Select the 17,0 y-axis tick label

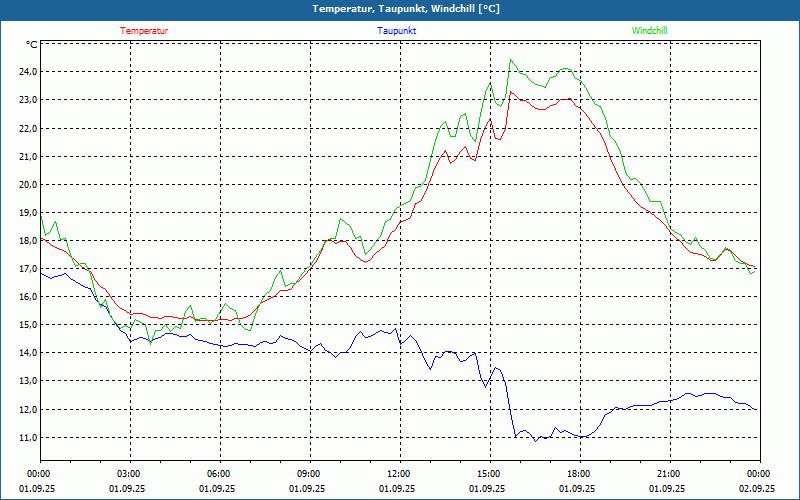pyautogui.click(x=25, y=269)
